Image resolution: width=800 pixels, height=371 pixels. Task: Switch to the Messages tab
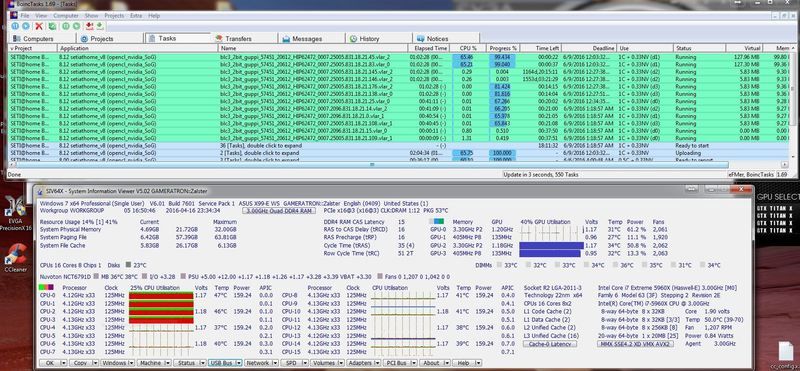311,38
